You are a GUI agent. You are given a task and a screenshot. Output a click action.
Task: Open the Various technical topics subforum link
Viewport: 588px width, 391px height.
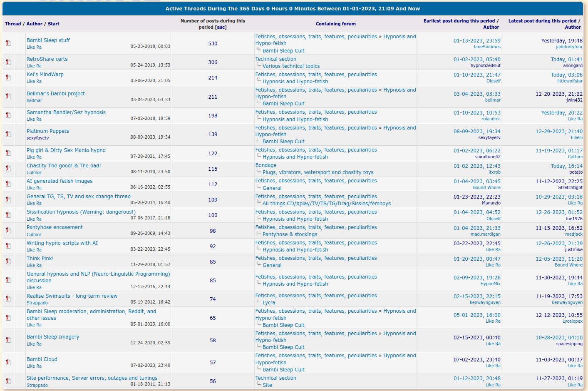pyautogui.click(x=291, y=66)
